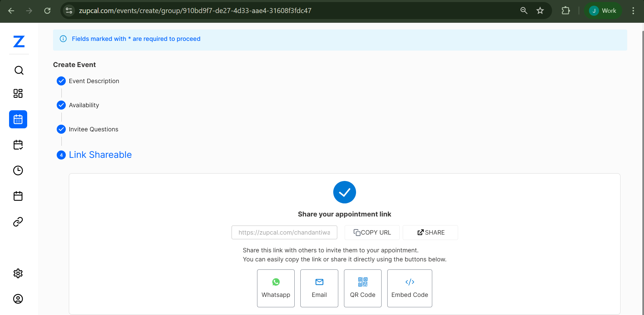Click the COPY URL button

371,232
